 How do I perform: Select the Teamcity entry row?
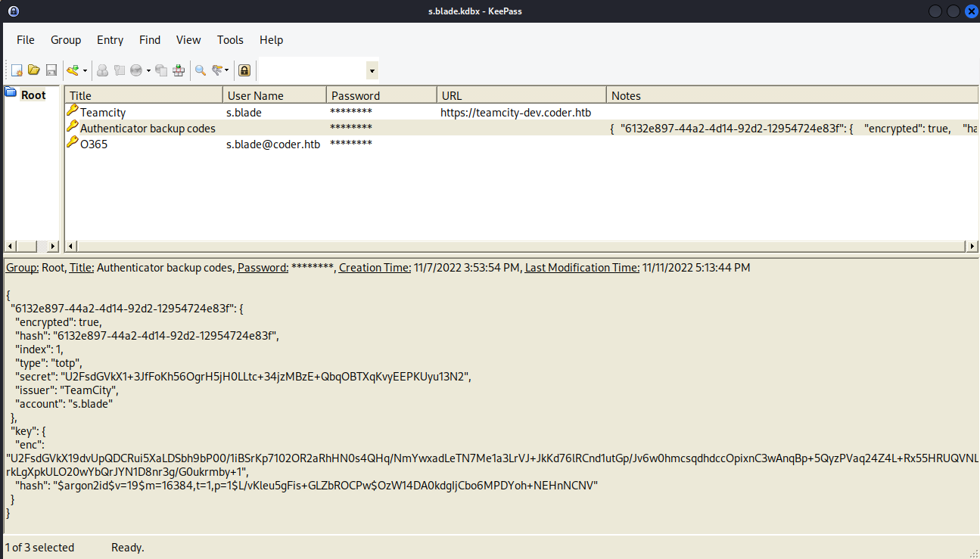[103, 113]
